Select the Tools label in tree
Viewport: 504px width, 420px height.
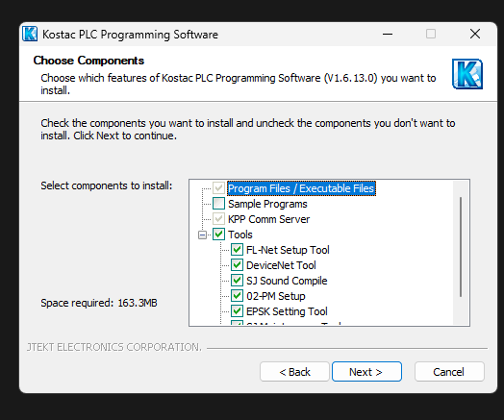tap(240, 235)
